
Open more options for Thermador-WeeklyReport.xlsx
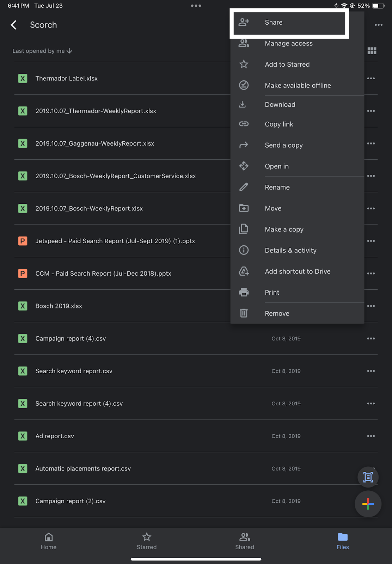pyautogui.click(x=371, y=111)
